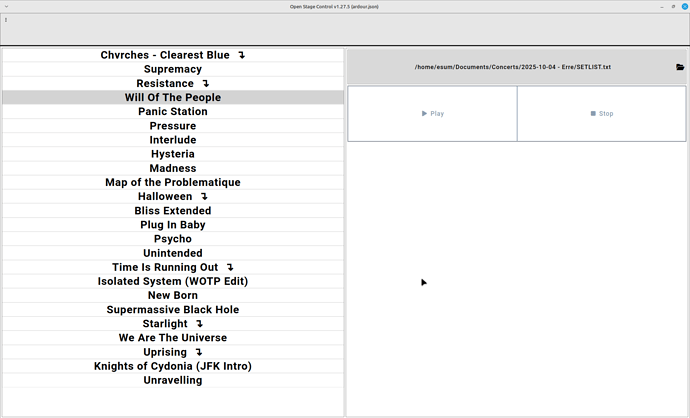Choose Knights of Cydonia (JFK Intro)
This screenshot has width=690, height=418.
173,366
